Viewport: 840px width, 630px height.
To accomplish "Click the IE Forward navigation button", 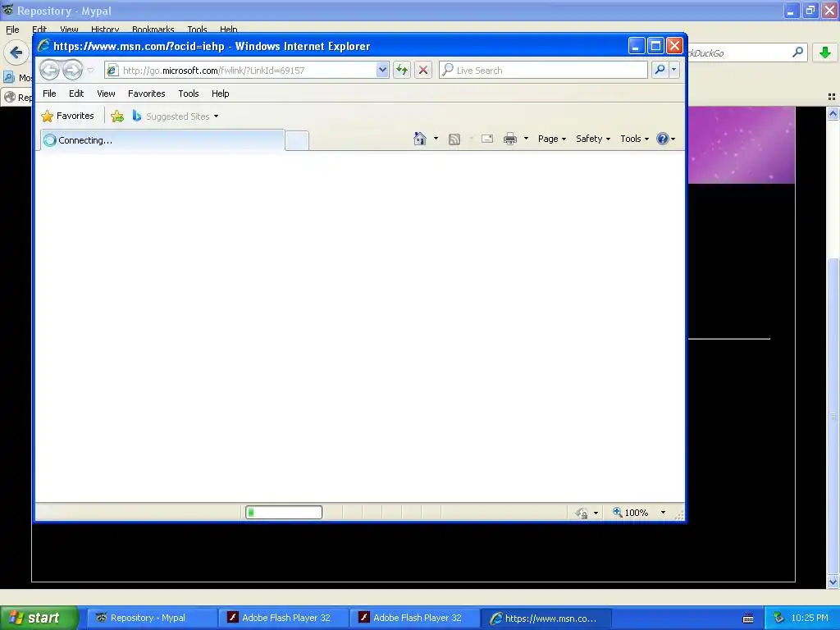I will [x=72, y=70].
